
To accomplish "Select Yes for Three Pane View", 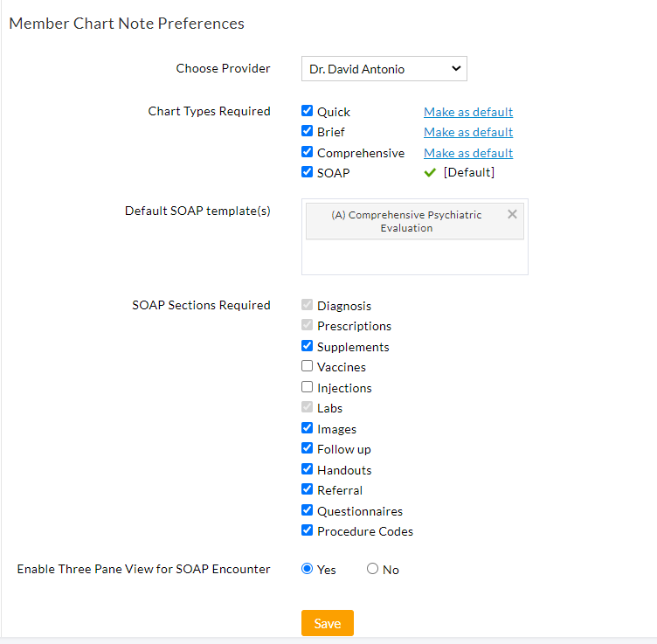I will tap(308, 569).
